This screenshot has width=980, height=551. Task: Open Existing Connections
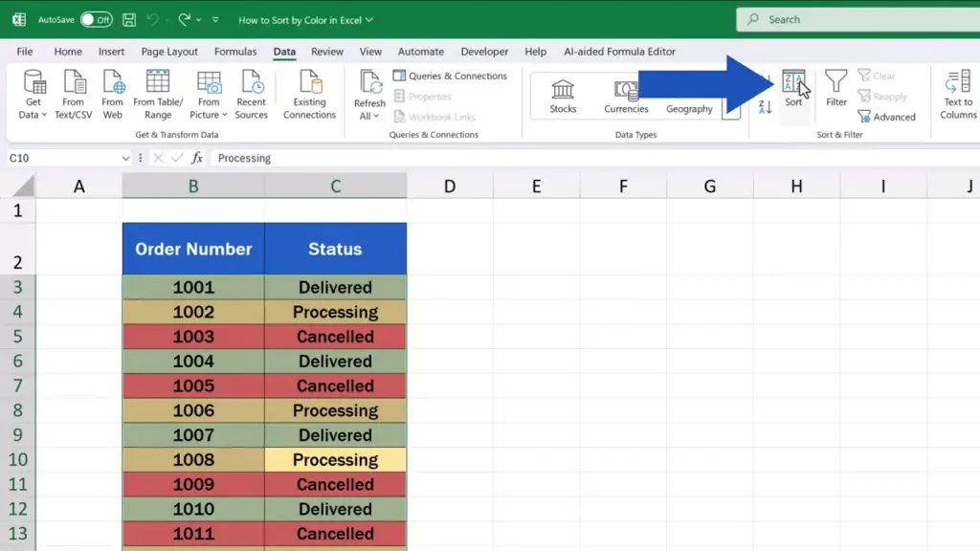pos(309,94)
